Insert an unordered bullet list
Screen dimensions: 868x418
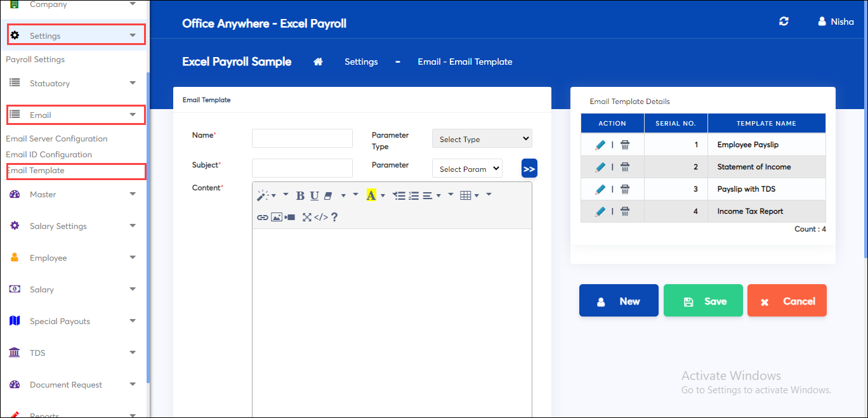coord(399,195)
